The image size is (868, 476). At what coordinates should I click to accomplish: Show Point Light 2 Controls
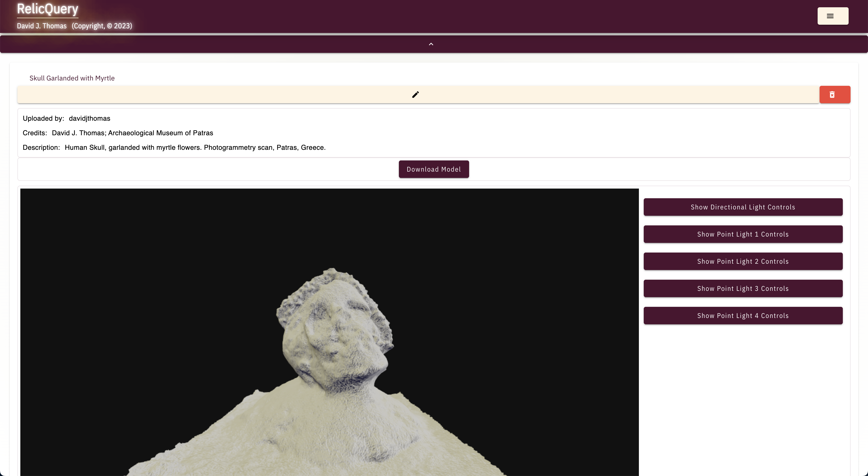point(743,261)
